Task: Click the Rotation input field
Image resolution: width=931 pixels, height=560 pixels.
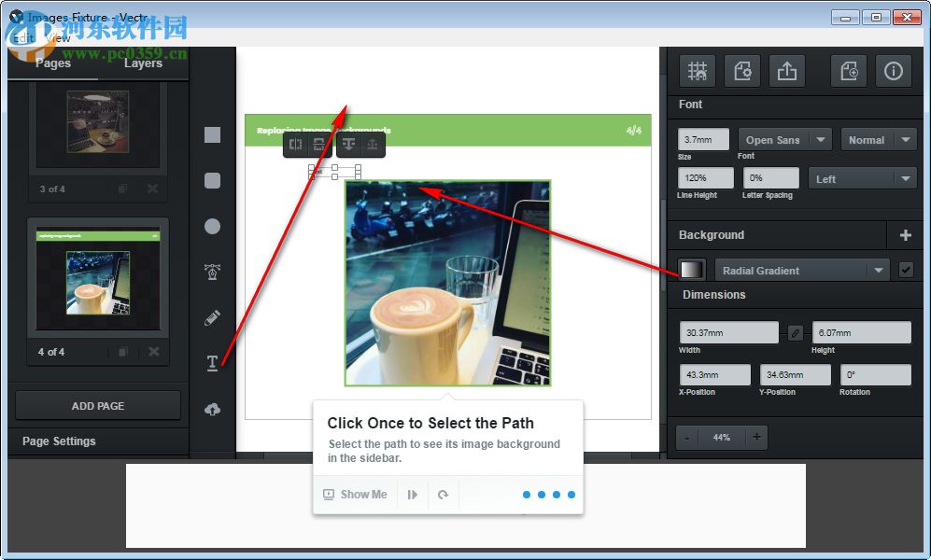Action: point(875,375)
